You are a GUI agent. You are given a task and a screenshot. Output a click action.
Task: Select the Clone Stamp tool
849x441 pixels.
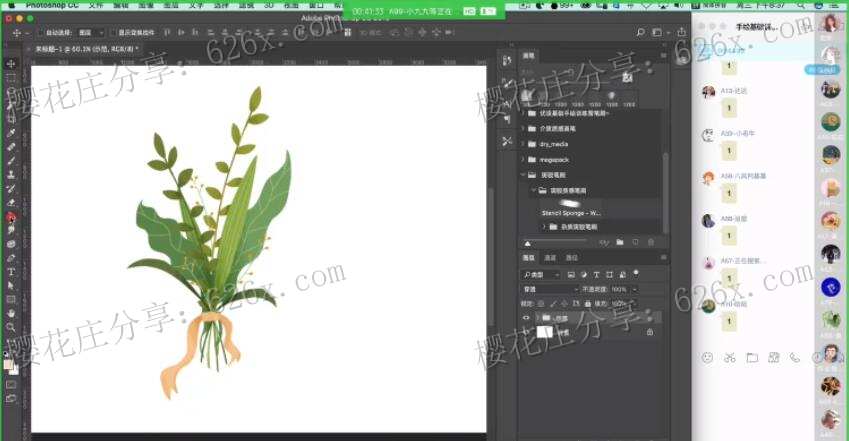pos(11,174)
